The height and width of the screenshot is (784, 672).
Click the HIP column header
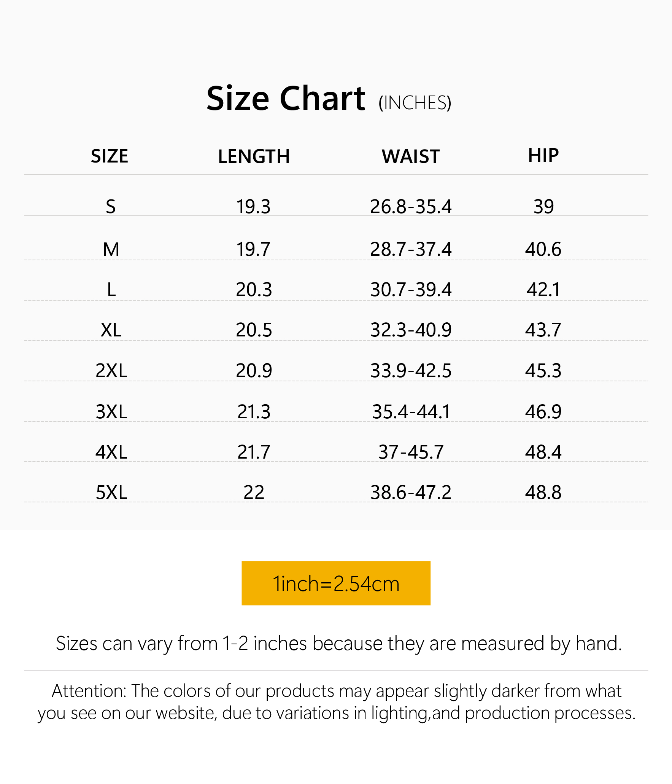click(x=543, y=155)
